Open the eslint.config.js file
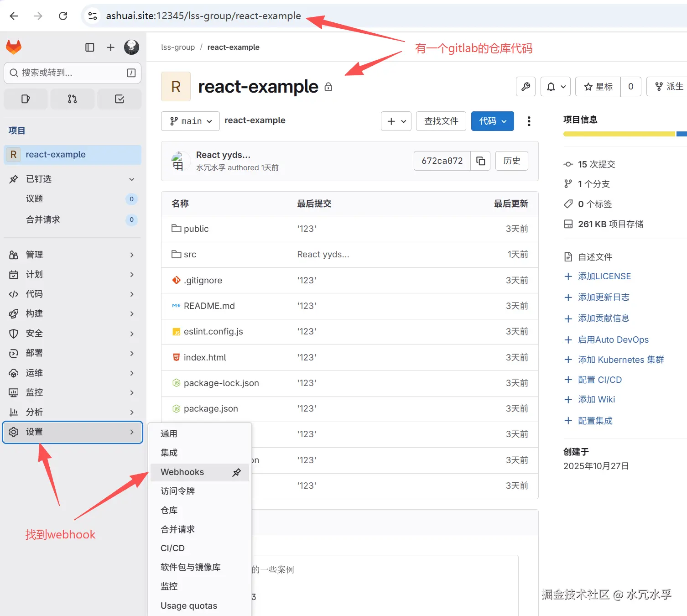The width and height of the screenshot is (687, 616). point(213,332)
